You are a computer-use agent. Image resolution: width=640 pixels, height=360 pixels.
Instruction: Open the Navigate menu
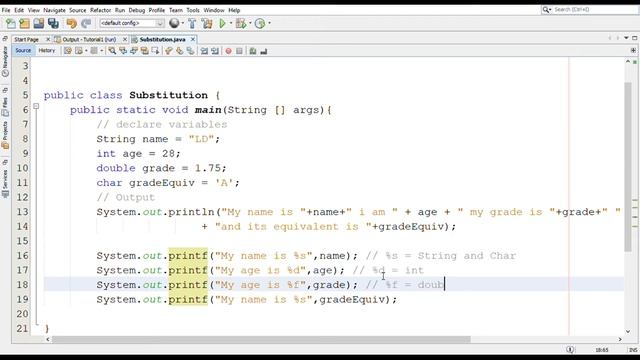[54, 10]
